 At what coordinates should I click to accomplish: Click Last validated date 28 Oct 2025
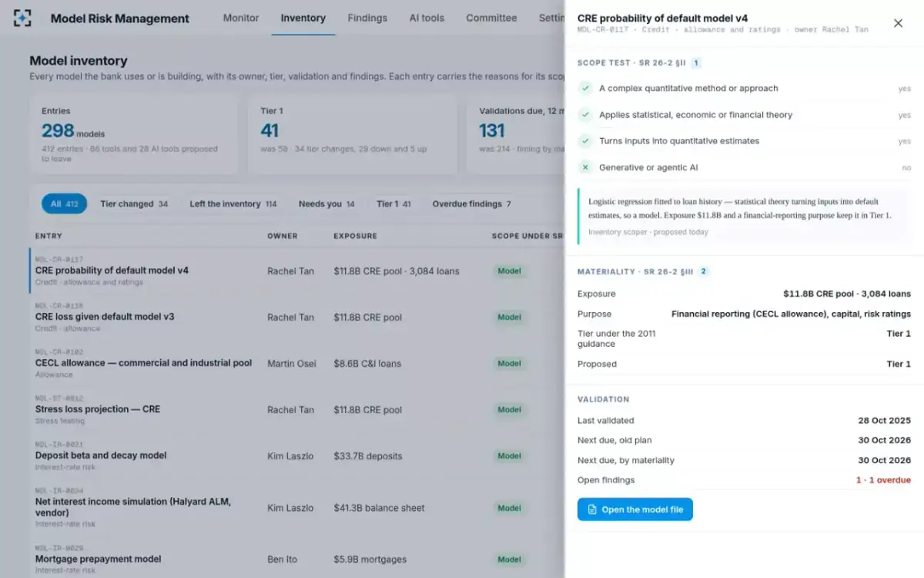[884, 421]
